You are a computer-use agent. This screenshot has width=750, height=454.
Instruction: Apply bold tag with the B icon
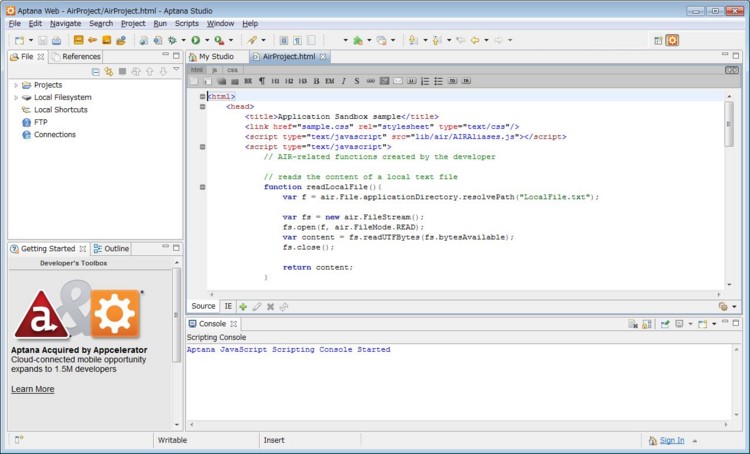pos(316,81)
